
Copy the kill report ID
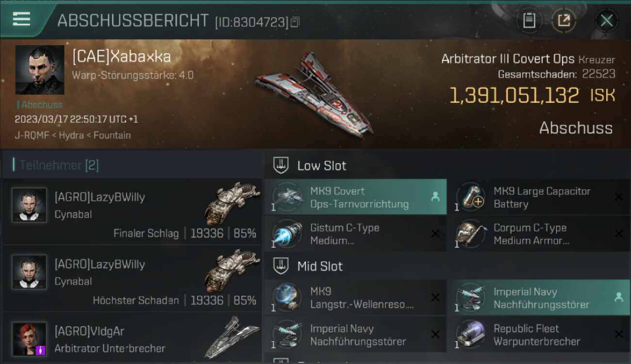(x=295, y=22)
